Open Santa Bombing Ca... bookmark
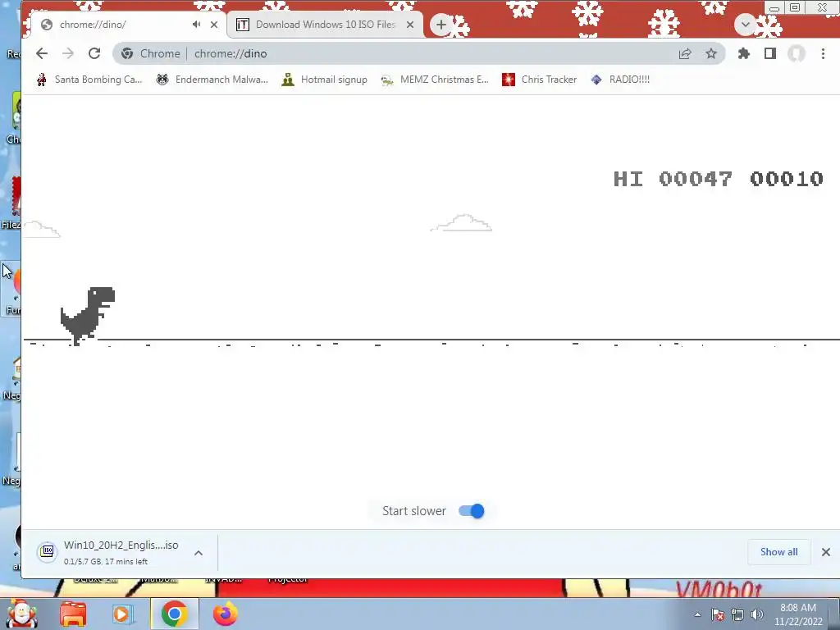840x630 pixels. click(x=89, y=80)
